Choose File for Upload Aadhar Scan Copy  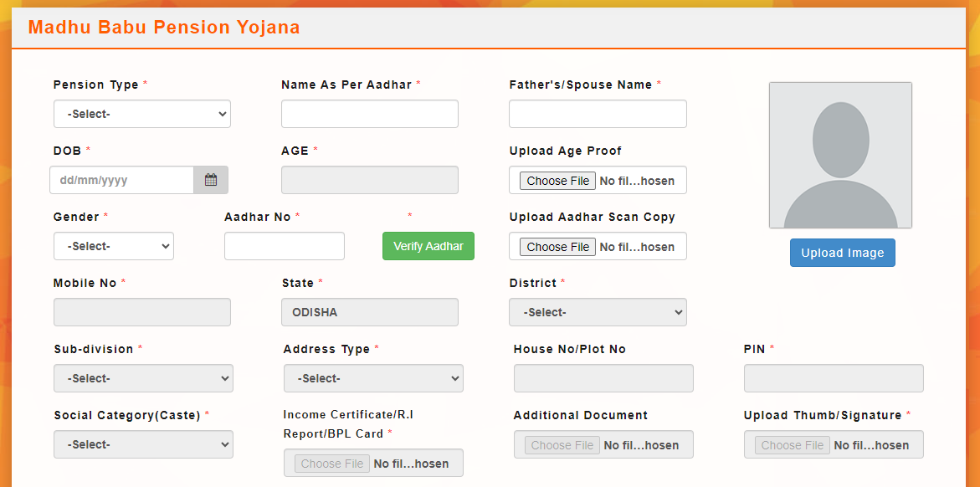(x=557, y=247)
